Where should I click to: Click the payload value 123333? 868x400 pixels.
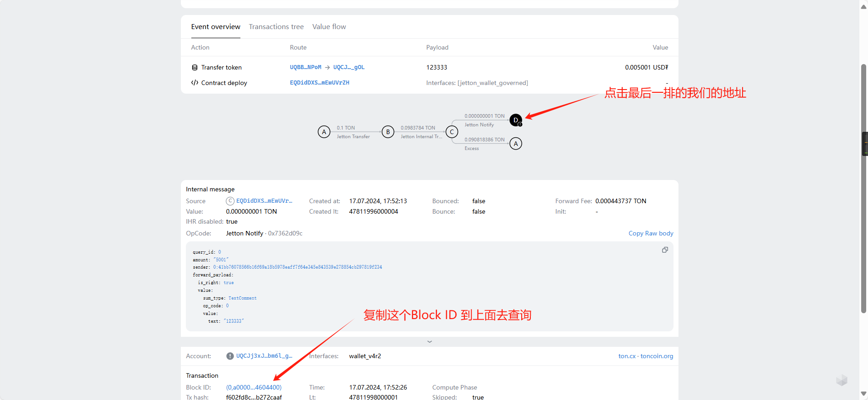point(436,67)
